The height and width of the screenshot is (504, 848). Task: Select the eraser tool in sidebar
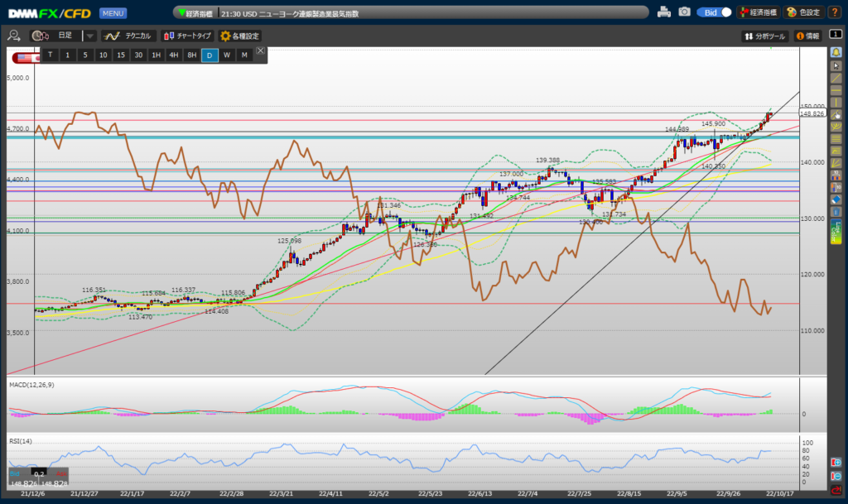tap(836, 199)
